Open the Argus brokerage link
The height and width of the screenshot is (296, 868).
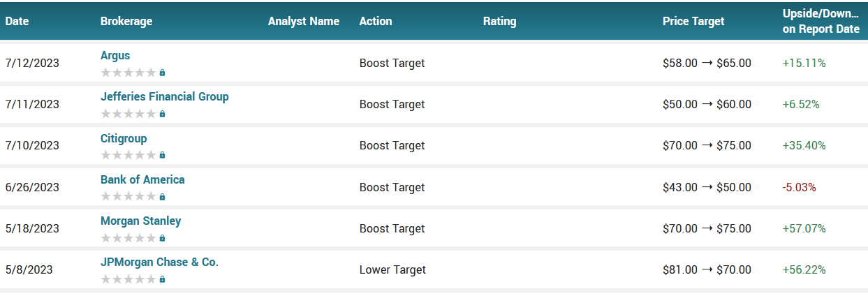pyautogui.click(x=115, y=56)
